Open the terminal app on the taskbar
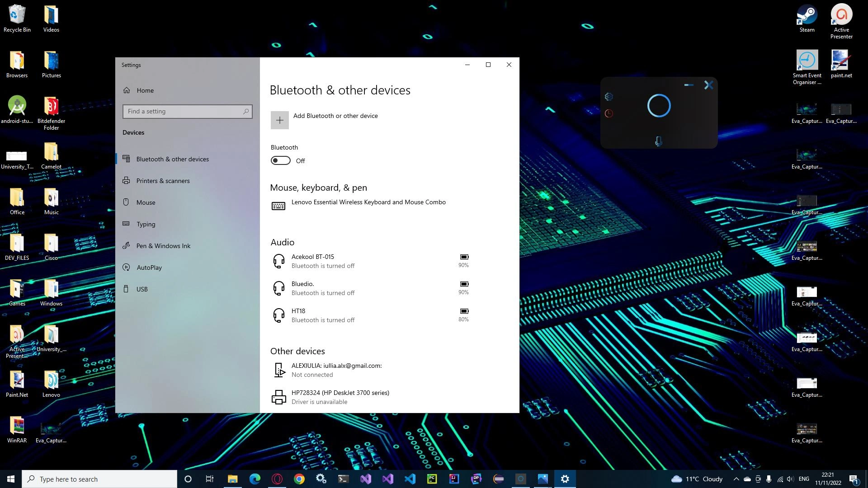 (x=343, y=479)
